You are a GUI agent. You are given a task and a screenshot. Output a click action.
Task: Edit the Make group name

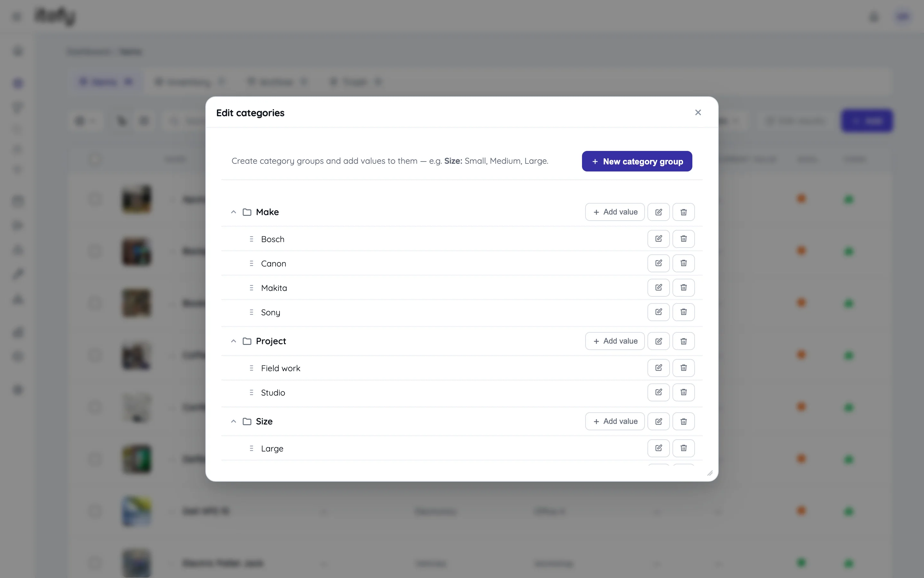659,212
